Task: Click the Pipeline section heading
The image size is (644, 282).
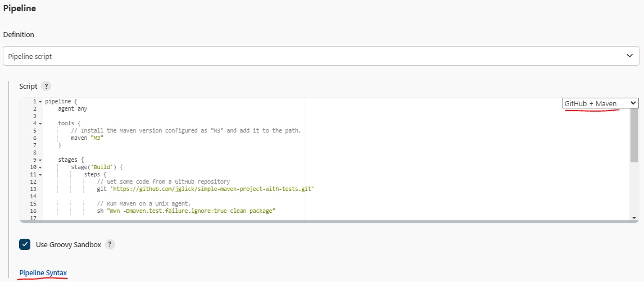Action: (x=19, y=8)
